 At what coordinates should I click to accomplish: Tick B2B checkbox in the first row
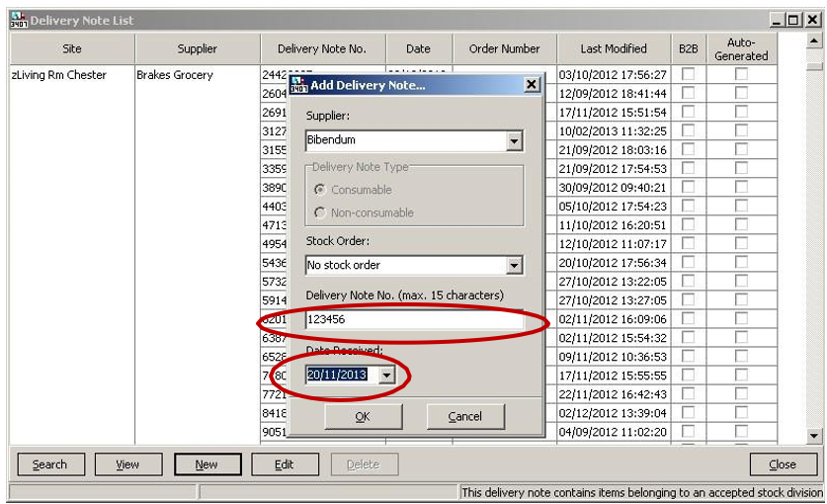click(688, 74)
